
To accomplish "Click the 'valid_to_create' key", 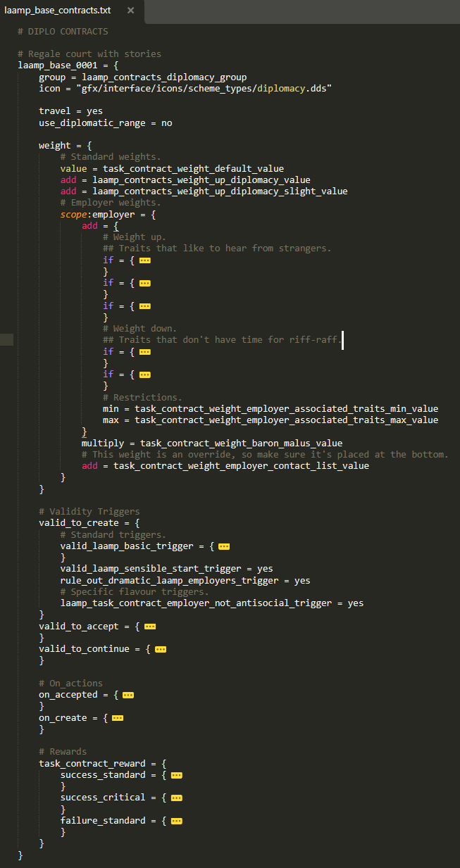I will pyautogui.click(x=79, y=523).
